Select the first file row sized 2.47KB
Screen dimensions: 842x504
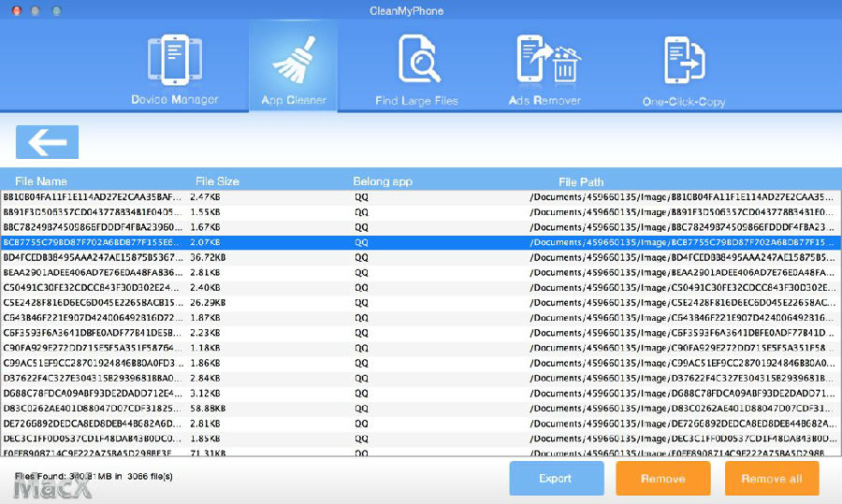point(421,197)
